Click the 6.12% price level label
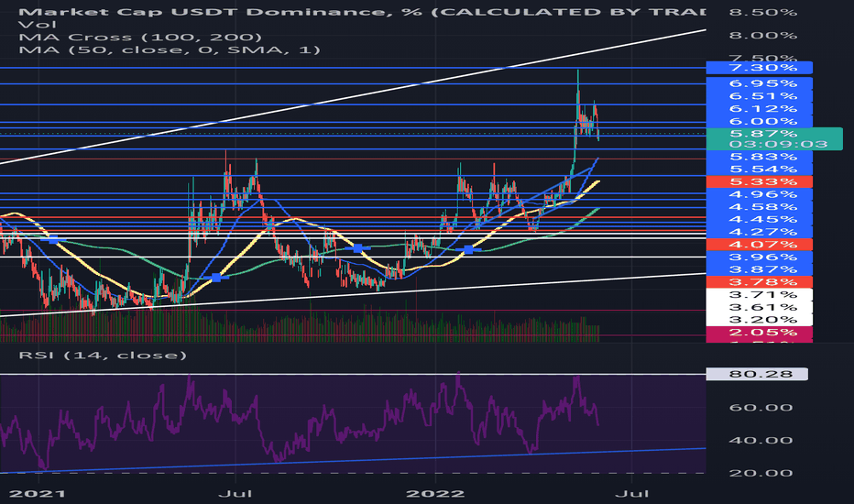854x504 pixels. coord(760,108)
